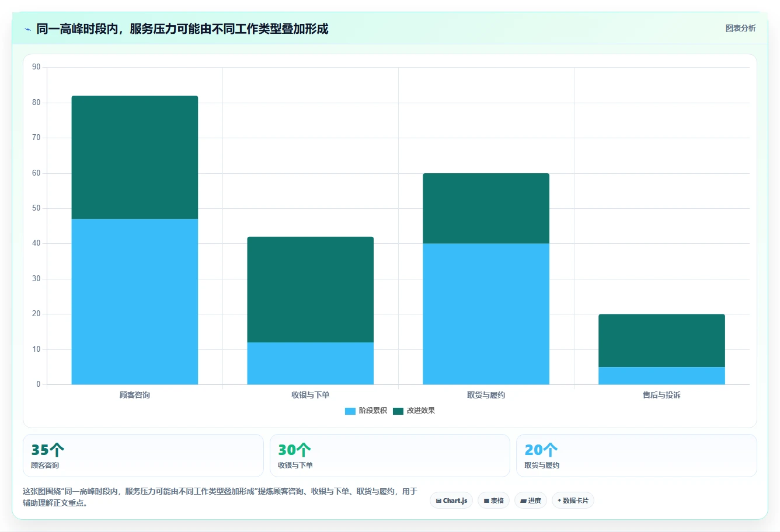Click the y-axis value 40
780x532 pixels.
click(36, 243)
